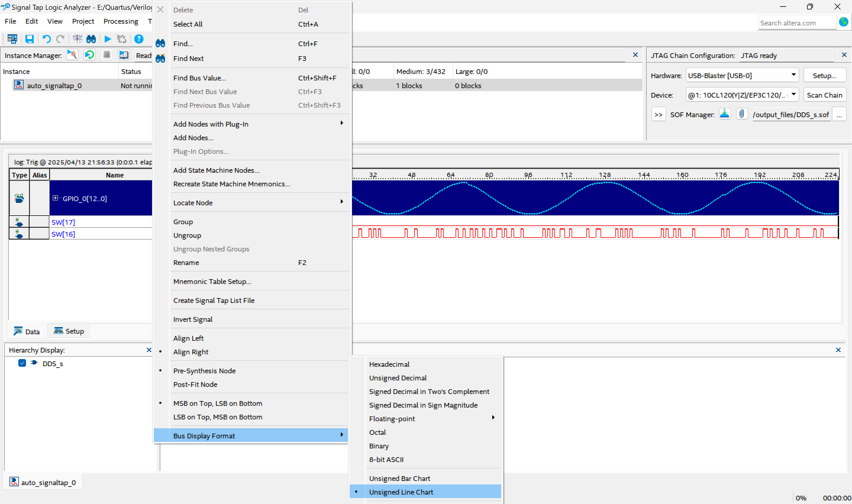Click the attach SOF file paperclip icon
This screenshot has height=504, width=852.
[x=742, y=114]
